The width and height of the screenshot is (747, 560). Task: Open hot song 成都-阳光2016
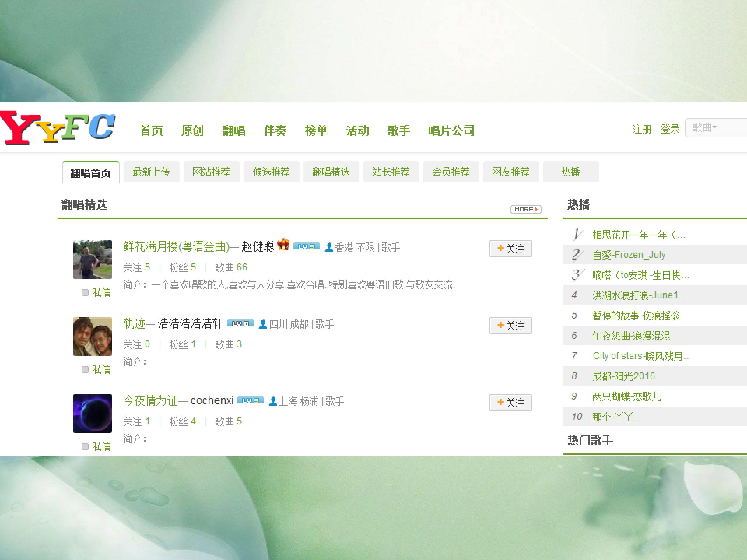pos(623,376)
